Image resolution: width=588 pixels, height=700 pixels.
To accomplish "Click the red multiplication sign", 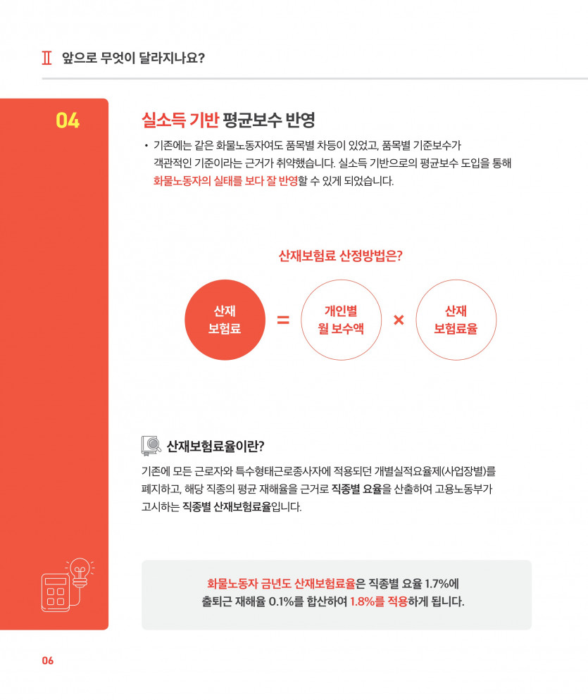I will [399, 320].
